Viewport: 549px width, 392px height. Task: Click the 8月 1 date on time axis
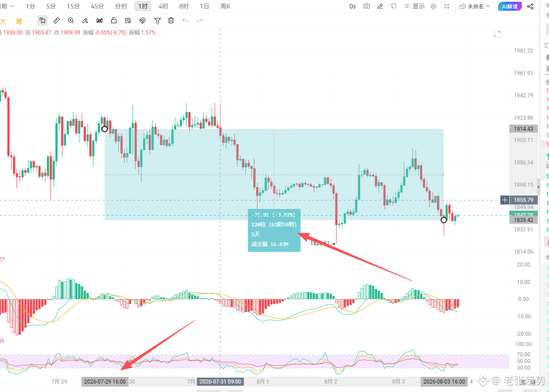(263, 382)
